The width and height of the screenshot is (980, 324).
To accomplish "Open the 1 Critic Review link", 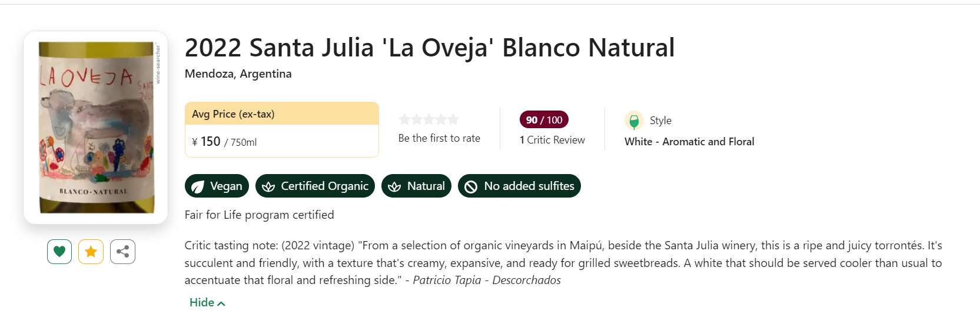I will 552,140.
